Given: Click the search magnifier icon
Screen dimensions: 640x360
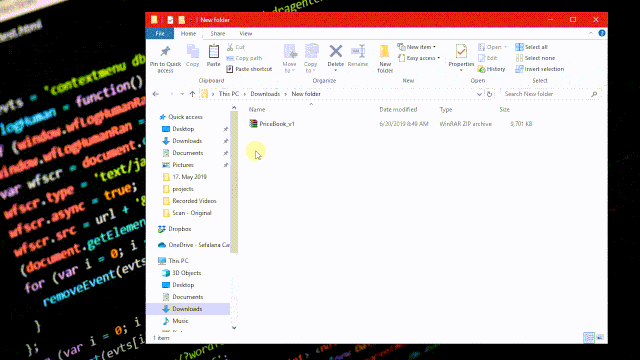Looking at the screenshot, I should [594, 94].
